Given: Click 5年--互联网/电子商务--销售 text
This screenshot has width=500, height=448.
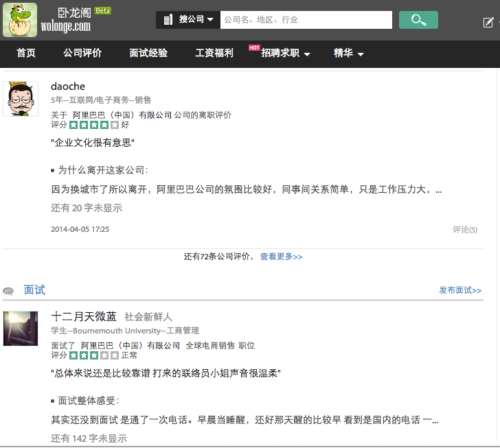Looking at the screenshot, I should (101, 100).
